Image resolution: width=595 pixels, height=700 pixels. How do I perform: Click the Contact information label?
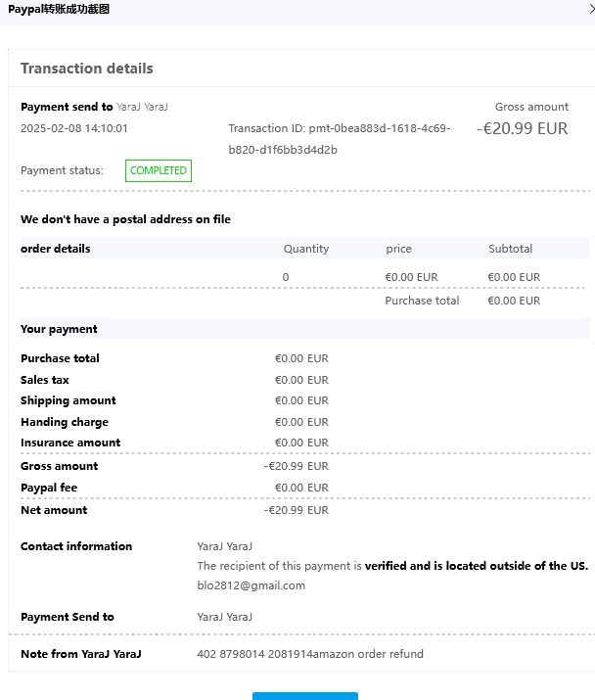pos(76,546)
